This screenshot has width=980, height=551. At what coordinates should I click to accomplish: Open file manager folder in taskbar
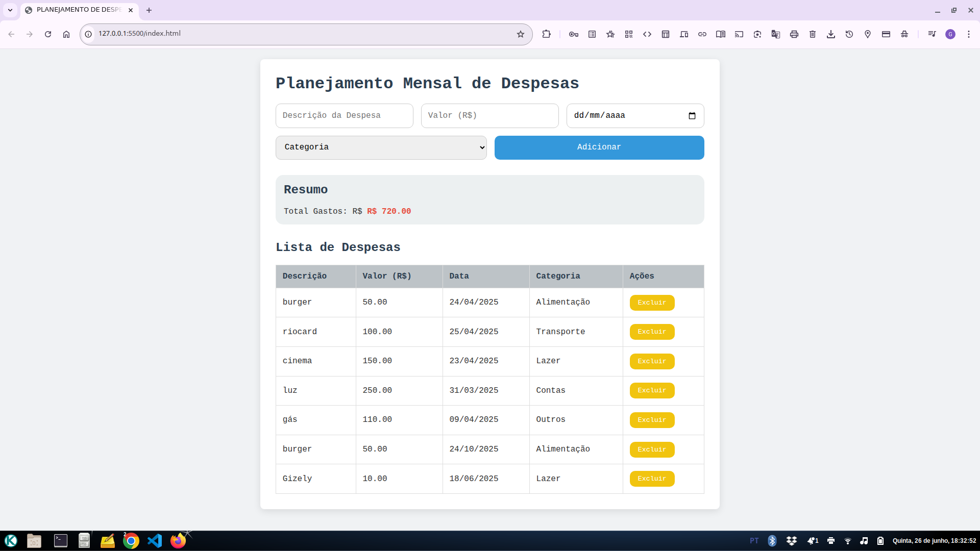point(34,541)
